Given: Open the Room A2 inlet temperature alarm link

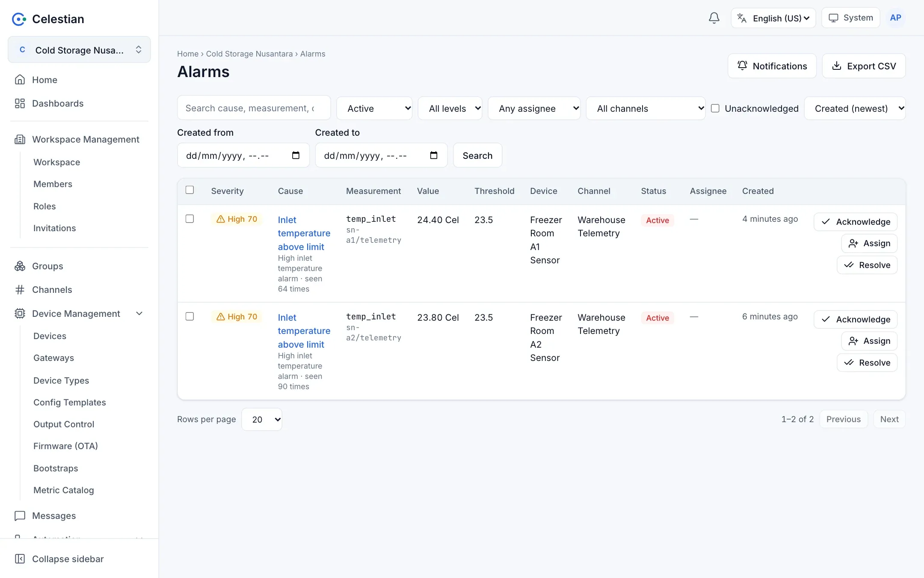Looking at the screenshot, I should (x=304, y=331).
